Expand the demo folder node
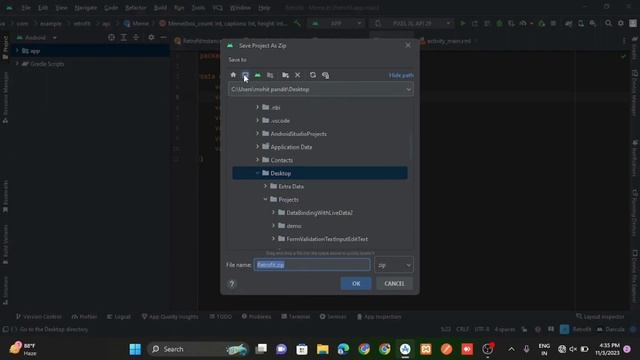This screenshot has width=640, height=360. pyautogui.click(x=273, y=226)
